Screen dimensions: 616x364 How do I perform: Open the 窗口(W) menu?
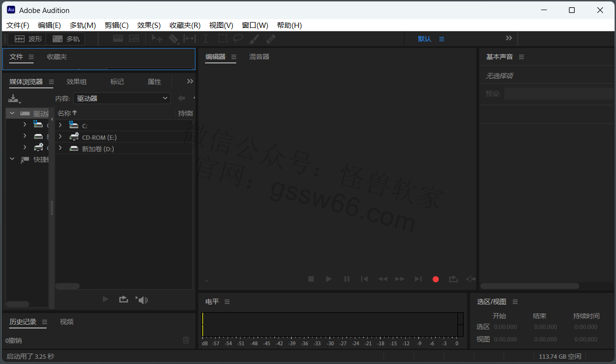[255, 25]
